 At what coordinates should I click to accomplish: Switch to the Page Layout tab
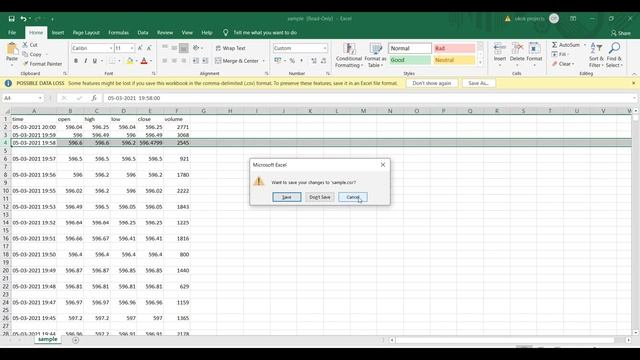tap(86, 33)
